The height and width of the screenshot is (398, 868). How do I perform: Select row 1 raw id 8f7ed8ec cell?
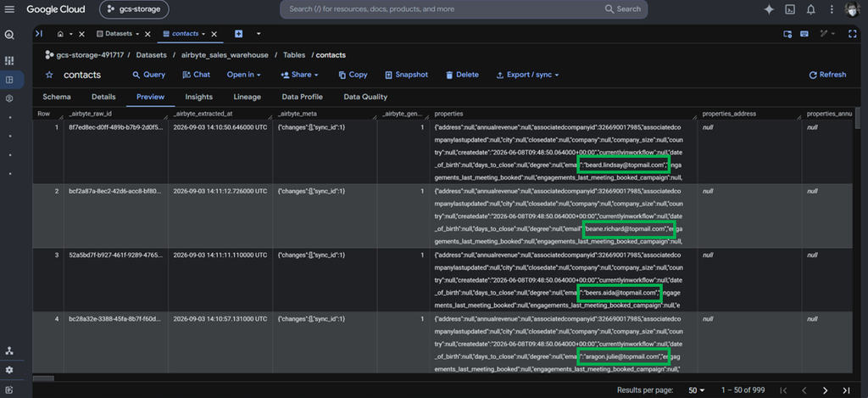coord(114,152)
